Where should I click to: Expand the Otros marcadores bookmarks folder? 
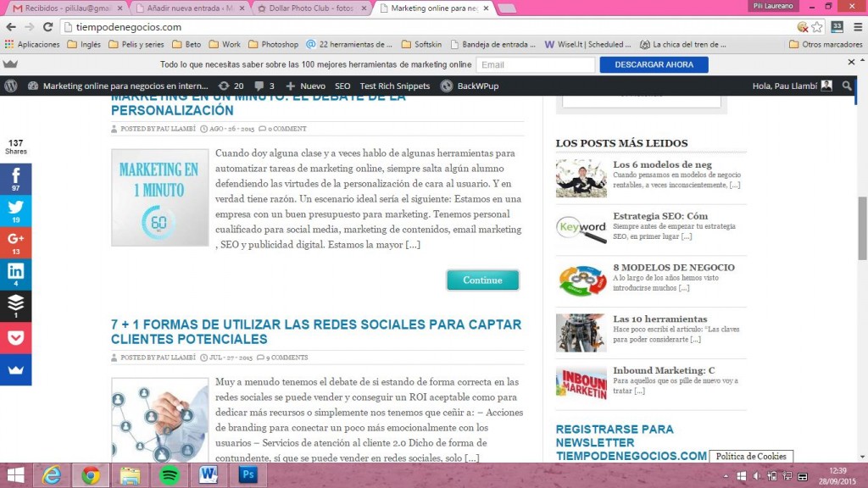(823, 44)
